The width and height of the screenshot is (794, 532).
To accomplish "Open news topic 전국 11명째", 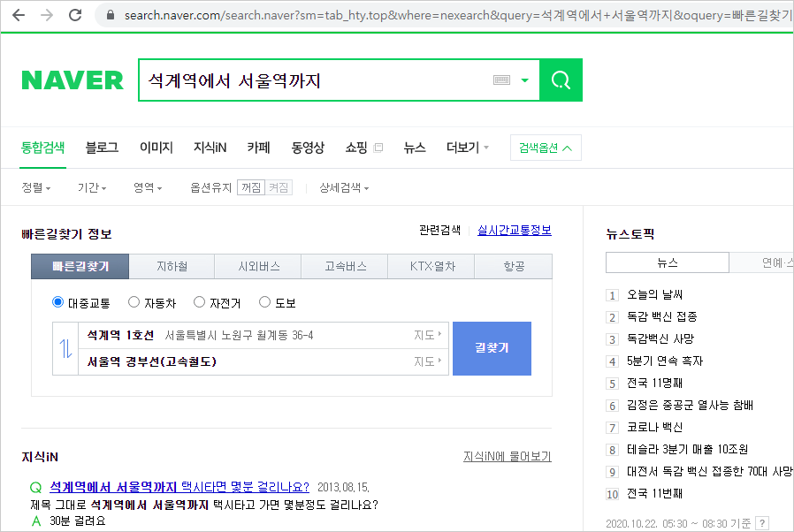I will [x=654, y=384].
